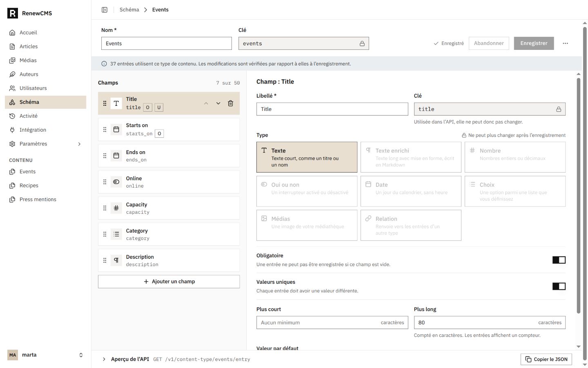
Task: Click the Plus court minimum input
Action: (x=332, y=323)
